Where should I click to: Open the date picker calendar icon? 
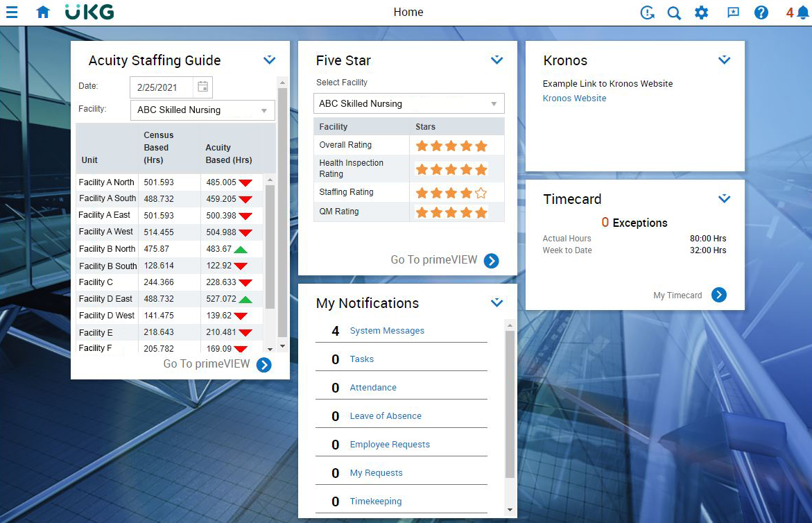203,87
